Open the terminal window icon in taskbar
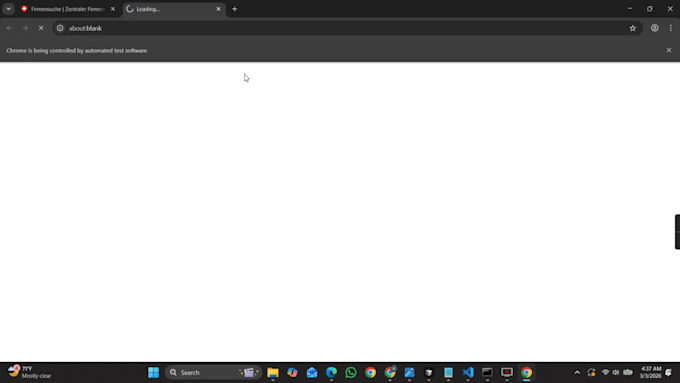Image resolution: width=680 pixels, height=383 pixels. pyautogui.click(x=487, y=373)
